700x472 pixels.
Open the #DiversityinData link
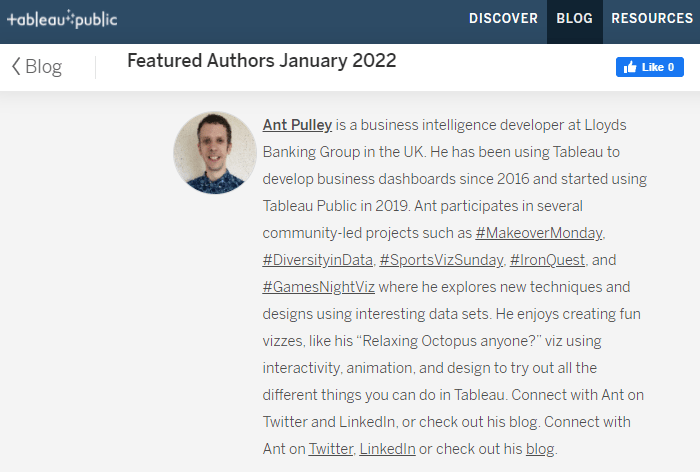(317, 260)
